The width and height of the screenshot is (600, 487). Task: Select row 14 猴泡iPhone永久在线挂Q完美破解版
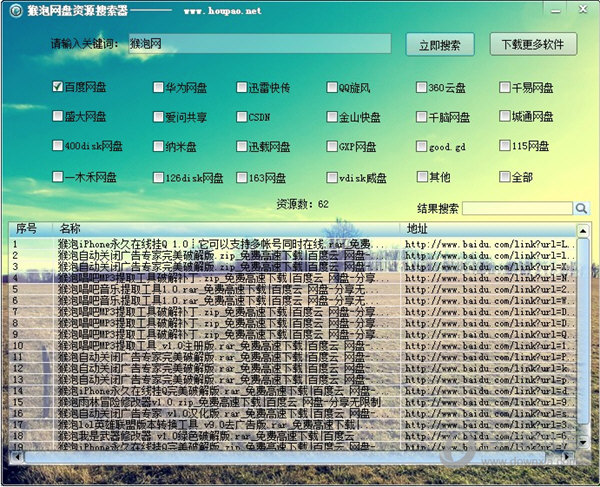click(293, 391)
